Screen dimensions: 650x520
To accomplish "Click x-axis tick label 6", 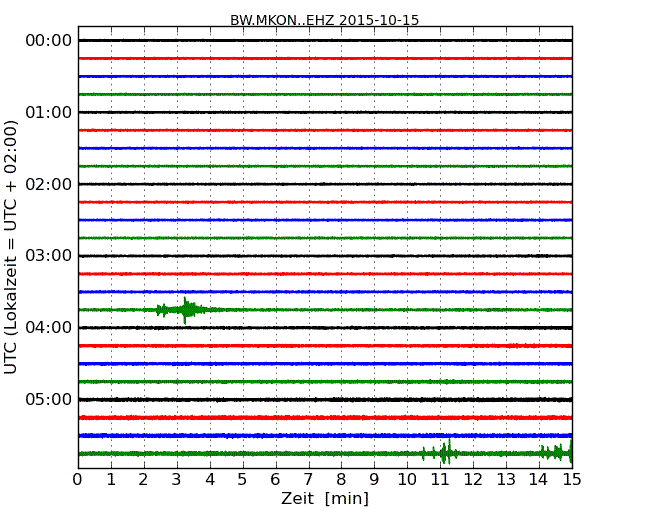I will tap(275, 480).
